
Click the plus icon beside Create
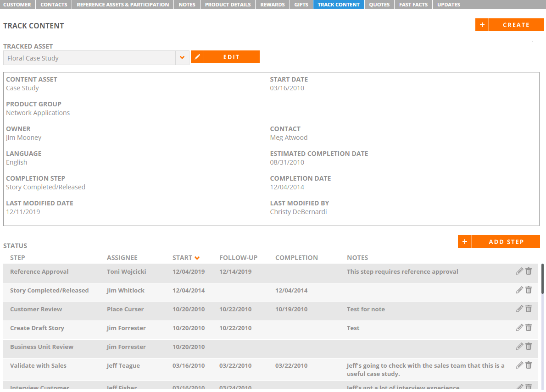pyautogui.click(x=482, y=25)
